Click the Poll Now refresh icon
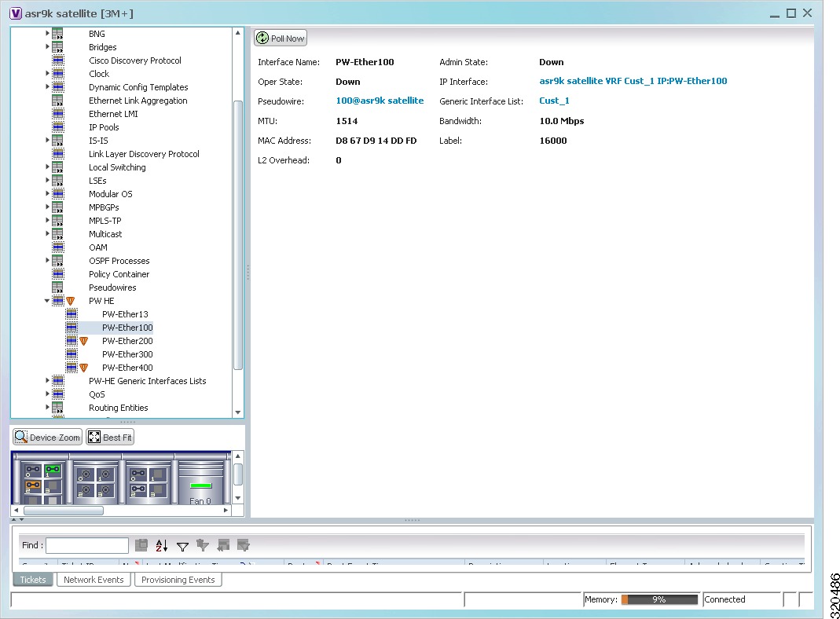The image size is (840, 619). tap(262, 38)
